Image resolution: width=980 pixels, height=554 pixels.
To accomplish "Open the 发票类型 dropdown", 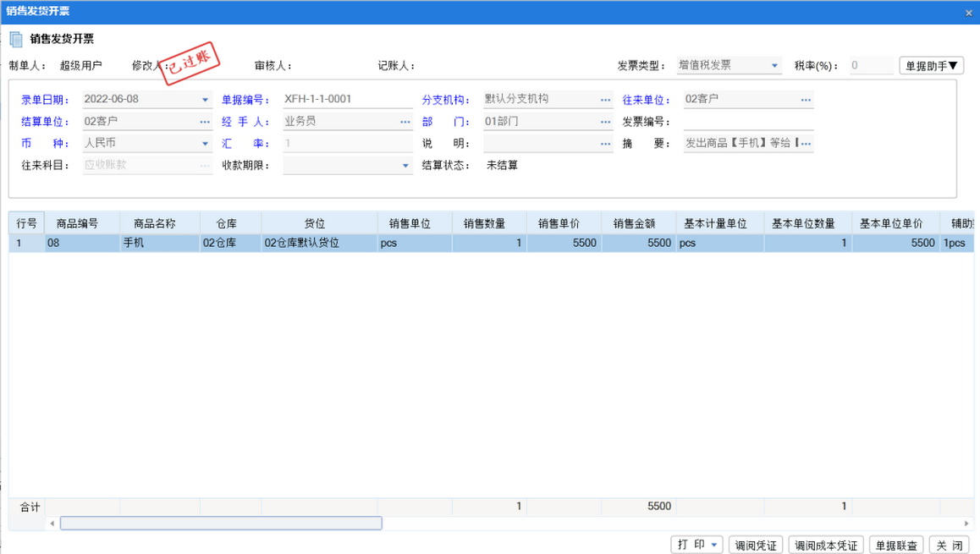I will tap(774, 66).
